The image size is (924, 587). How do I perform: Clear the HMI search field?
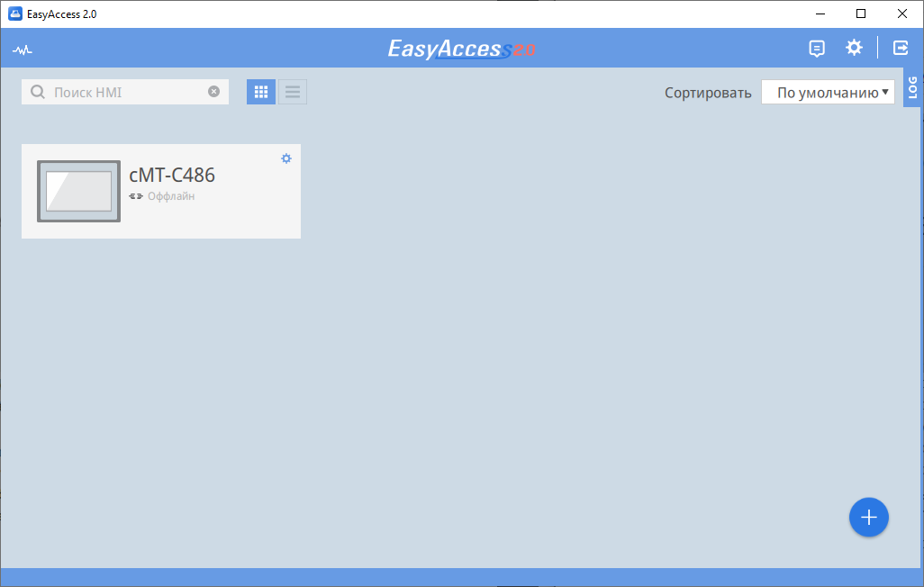tap(214, 91)
